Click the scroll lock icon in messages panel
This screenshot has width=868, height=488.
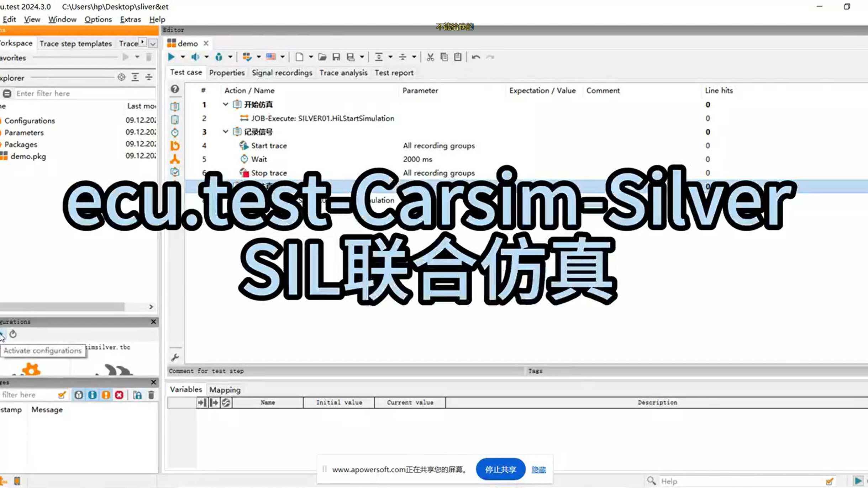click(137, 395)
